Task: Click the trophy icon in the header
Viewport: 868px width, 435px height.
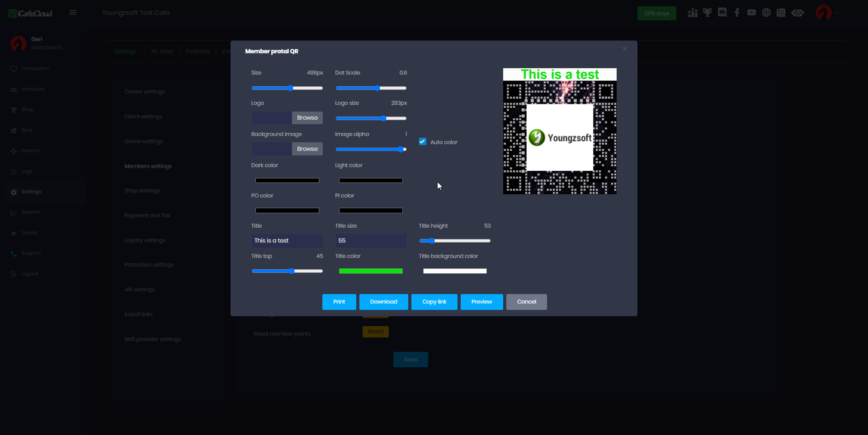Action: coord(708,13)
